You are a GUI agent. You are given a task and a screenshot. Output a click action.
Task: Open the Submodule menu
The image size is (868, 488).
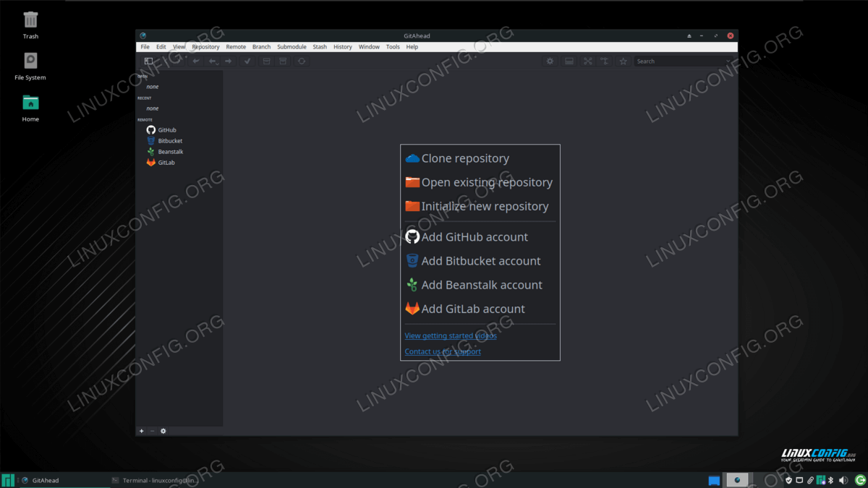(292, 47)
